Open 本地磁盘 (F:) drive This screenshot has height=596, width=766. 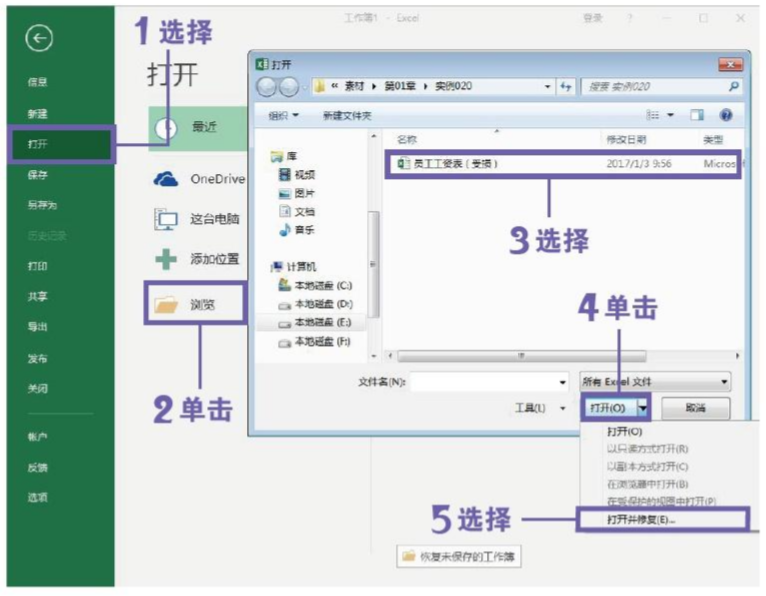click(315, 341)
